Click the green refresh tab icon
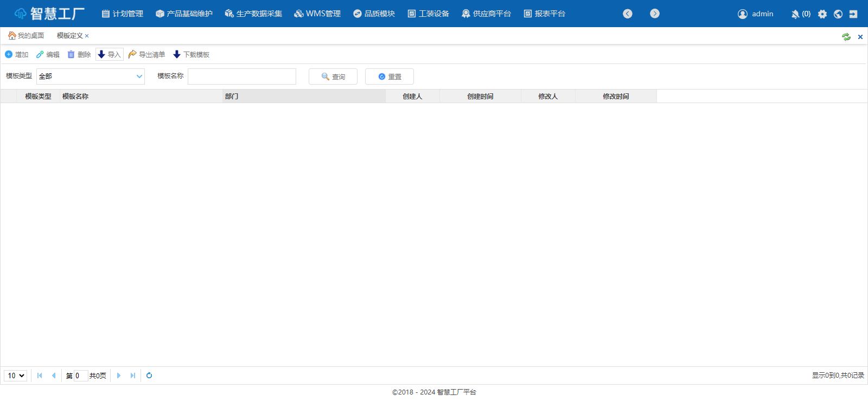This screenshot has width=868, height=401. (846, 37)
